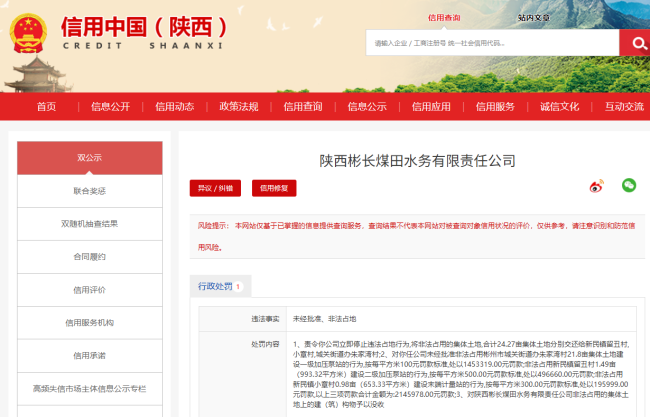Open the 信用服务 navigation item
This screenshot has height=417, width=650.
(495, 107)
